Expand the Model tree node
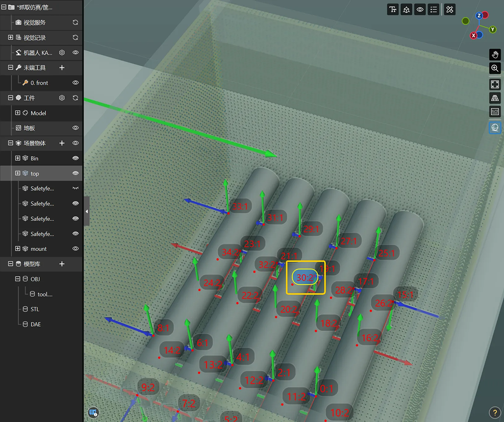 pyautogui.click(x=18, y=113)
